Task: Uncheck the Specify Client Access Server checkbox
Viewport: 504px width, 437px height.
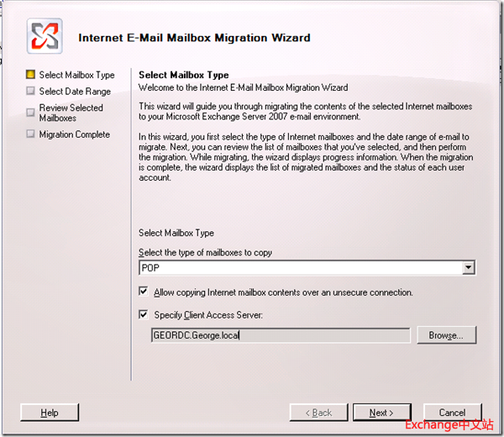Action: 144,315
